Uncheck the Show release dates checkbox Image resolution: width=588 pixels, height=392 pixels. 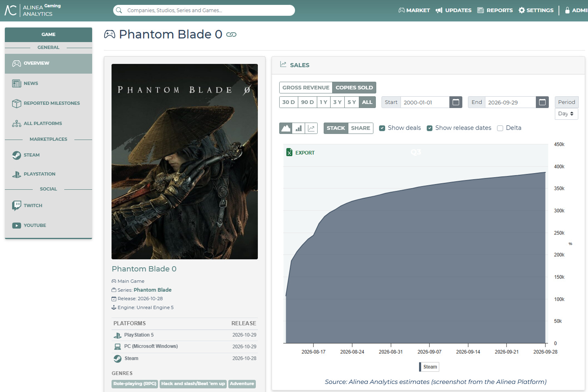[430, 128]
